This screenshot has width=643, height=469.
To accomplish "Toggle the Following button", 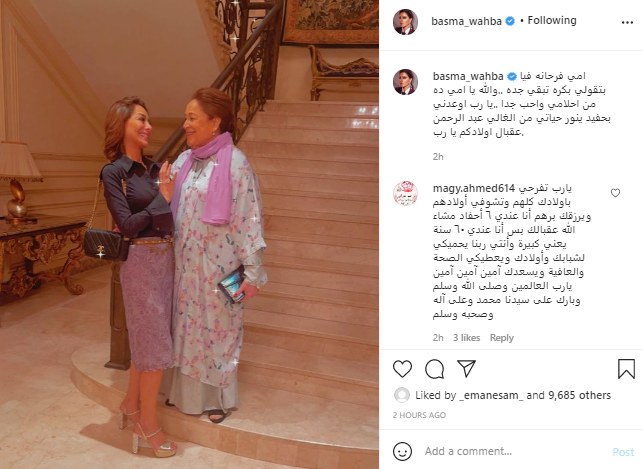I will [552, 20].
